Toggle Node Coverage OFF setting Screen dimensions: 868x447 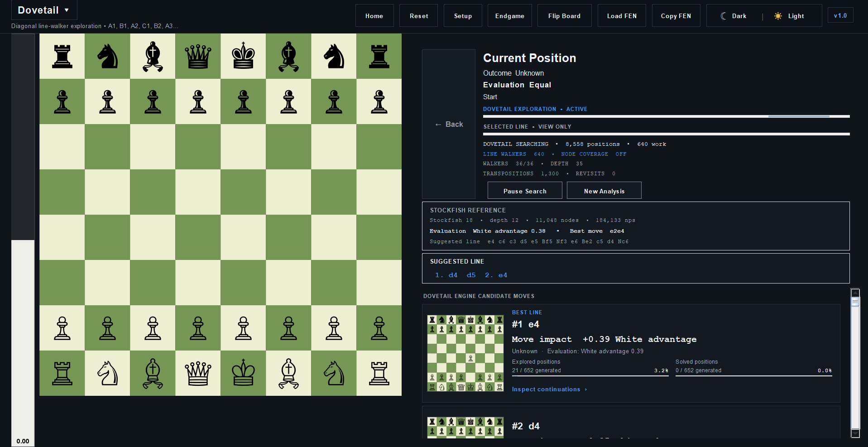pos(594,154)
